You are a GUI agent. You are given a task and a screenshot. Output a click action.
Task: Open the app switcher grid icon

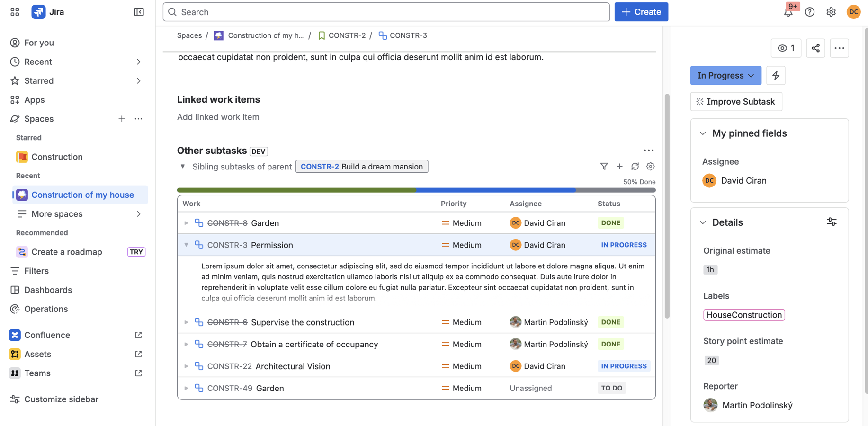[15, 12]
